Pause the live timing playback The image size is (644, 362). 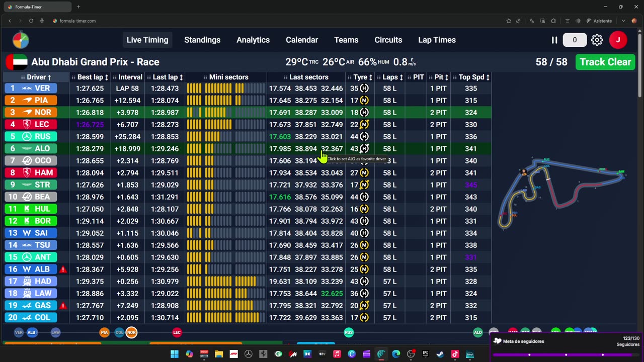click(554, 40)
